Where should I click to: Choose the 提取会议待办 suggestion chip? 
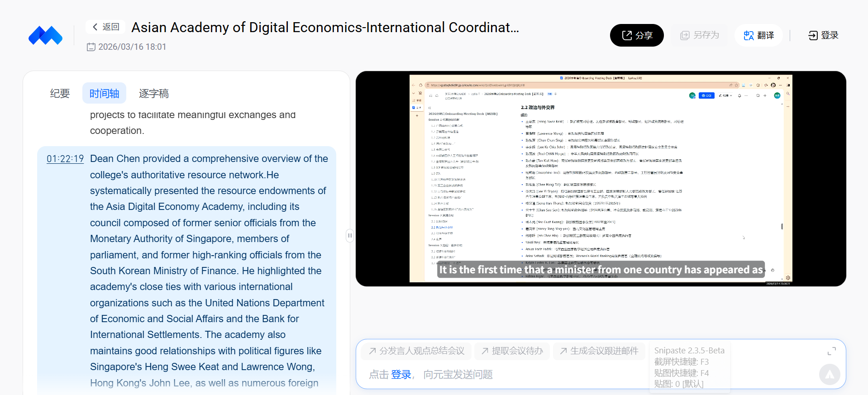click(x=512, y=351)
